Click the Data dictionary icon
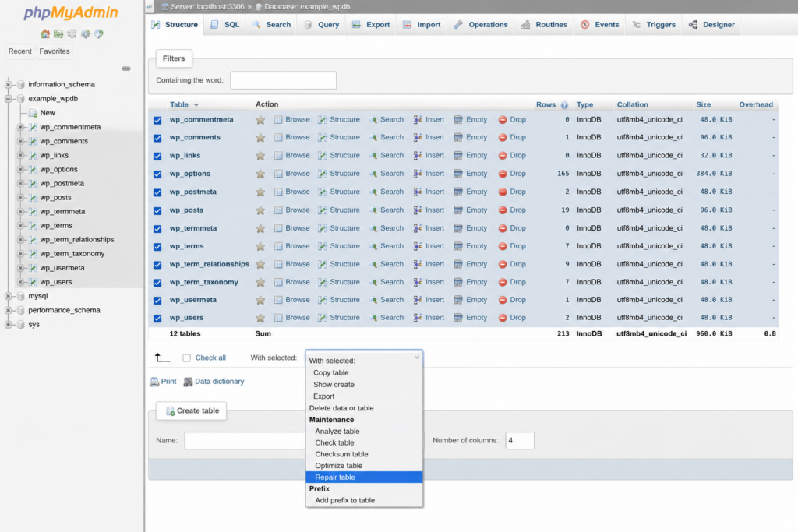 point(188,382)
